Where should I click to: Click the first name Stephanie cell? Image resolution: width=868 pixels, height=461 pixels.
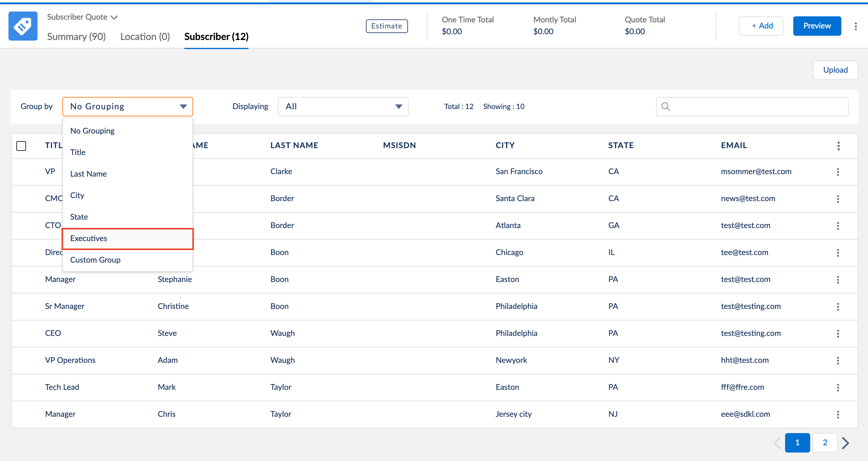point(175,279)
